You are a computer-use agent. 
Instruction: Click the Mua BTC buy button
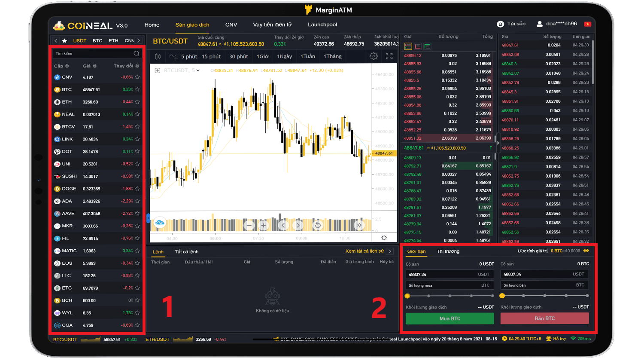click(450, 318)
